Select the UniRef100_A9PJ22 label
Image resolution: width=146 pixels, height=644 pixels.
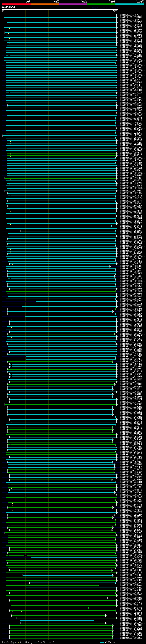(131, 45)
